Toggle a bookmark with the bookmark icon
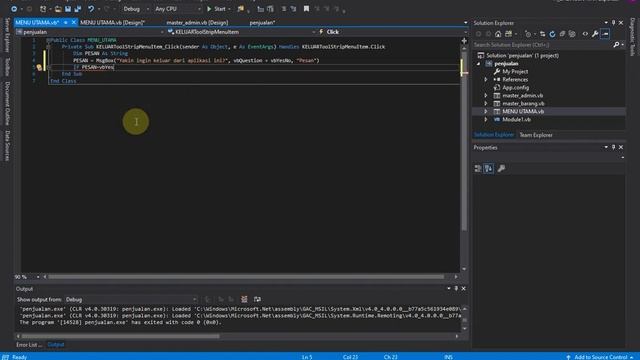The image size is (640, 360). pos(306,9)
